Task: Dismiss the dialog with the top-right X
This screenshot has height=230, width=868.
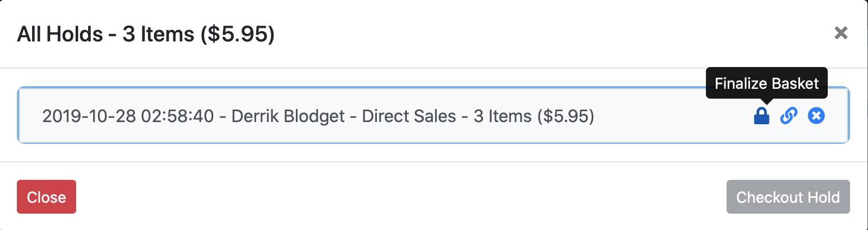Action: click(841, 33)
